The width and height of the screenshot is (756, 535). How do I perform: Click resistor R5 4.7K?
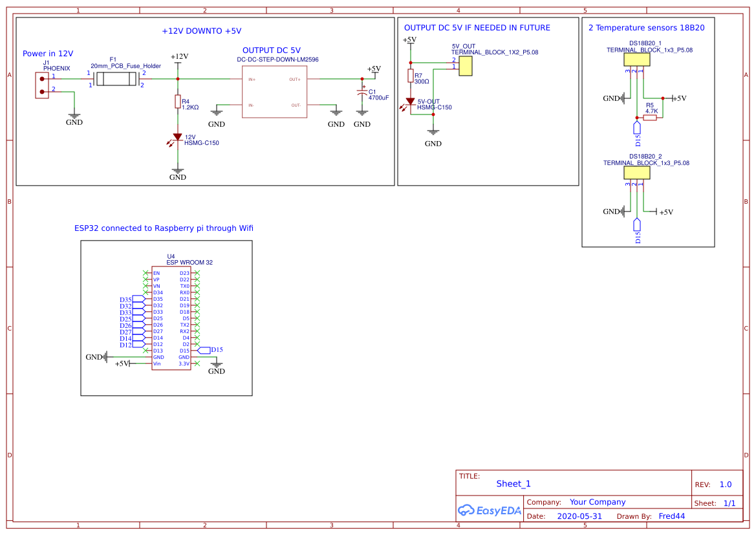pos(650,117)
